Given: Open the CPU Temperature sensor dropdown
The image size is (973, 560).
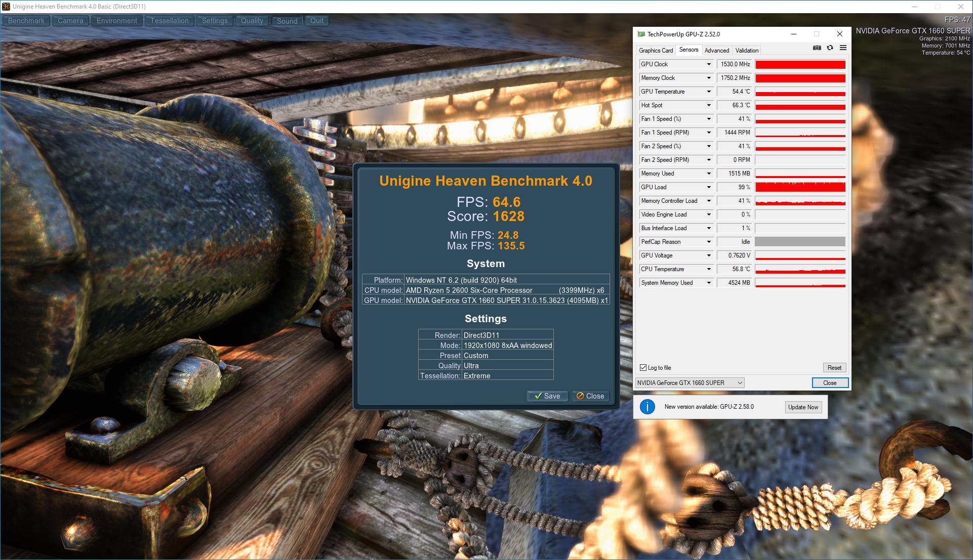Looking at the screenshot, I should [709, 269].
